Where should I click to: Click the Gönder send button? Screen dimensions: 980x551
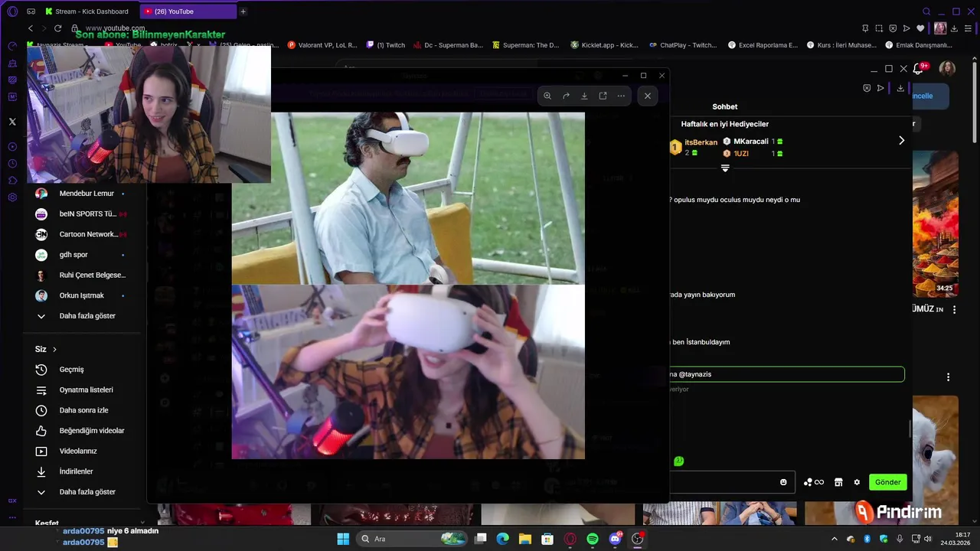[x=888, y=482]
